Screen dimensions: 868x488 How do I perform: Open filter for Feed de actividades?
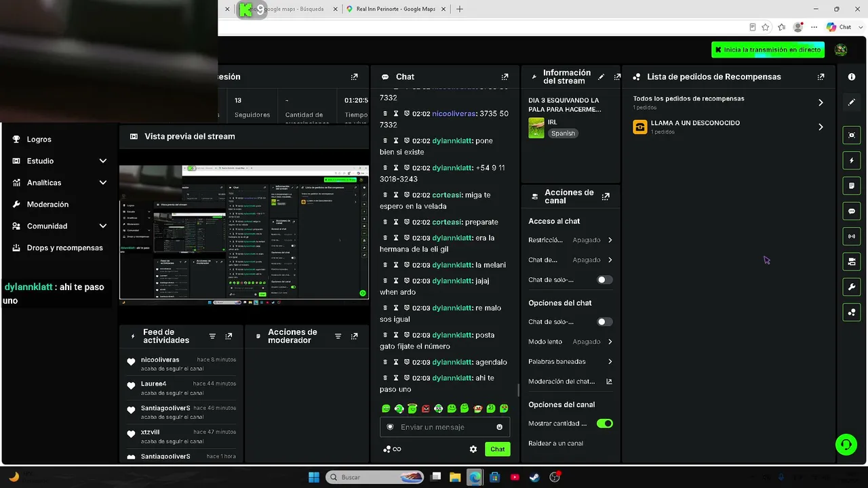[x=212, y=336]
